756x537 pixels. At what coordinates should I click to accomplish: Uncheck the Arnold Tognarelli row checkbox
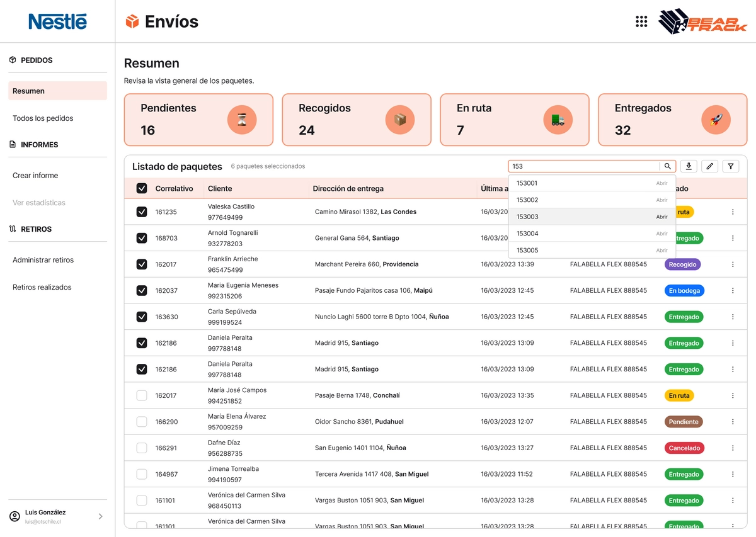click(142, 238)
